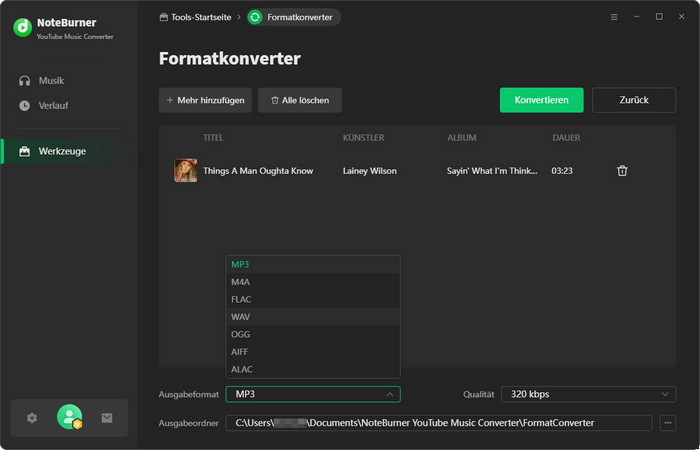The width and height of the screenshot is (700, 450).
Task: Click the Formatkonverter breadcrumb icon
Action: click(256, 17)
